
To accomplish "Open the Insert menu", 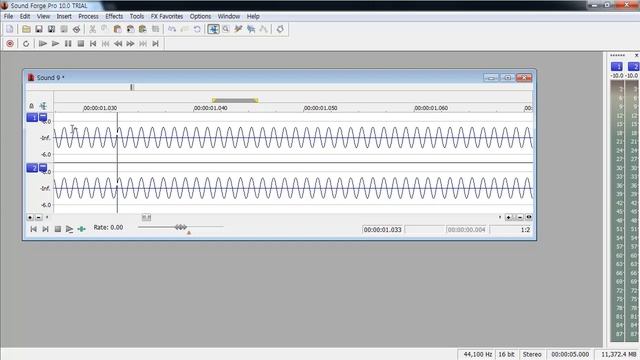I will click(64, 16).
